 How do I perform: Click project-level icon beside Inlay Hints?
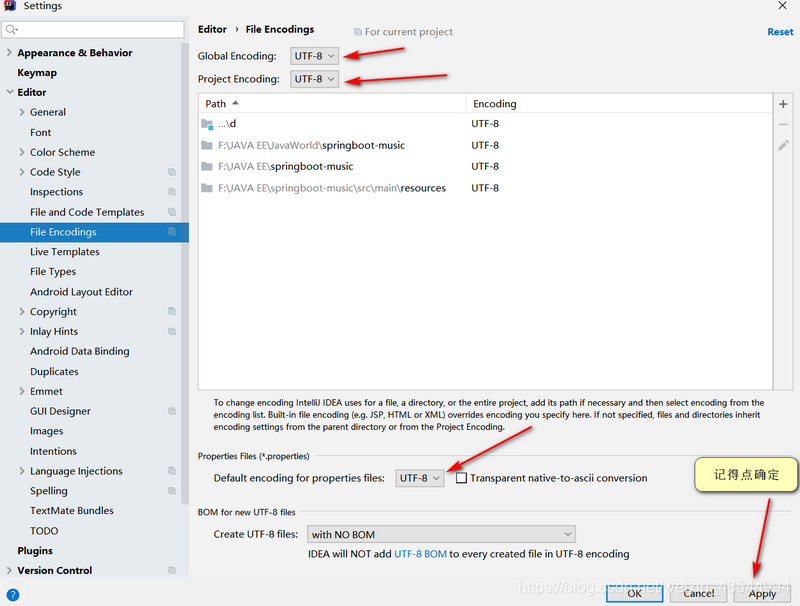pos(172,331)
